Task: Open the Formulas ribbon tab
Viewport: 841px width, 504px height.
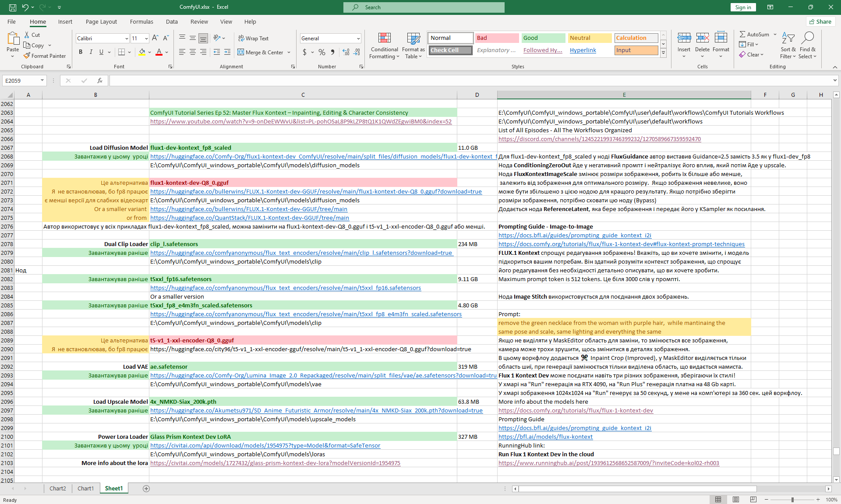Action: (141, 21)
